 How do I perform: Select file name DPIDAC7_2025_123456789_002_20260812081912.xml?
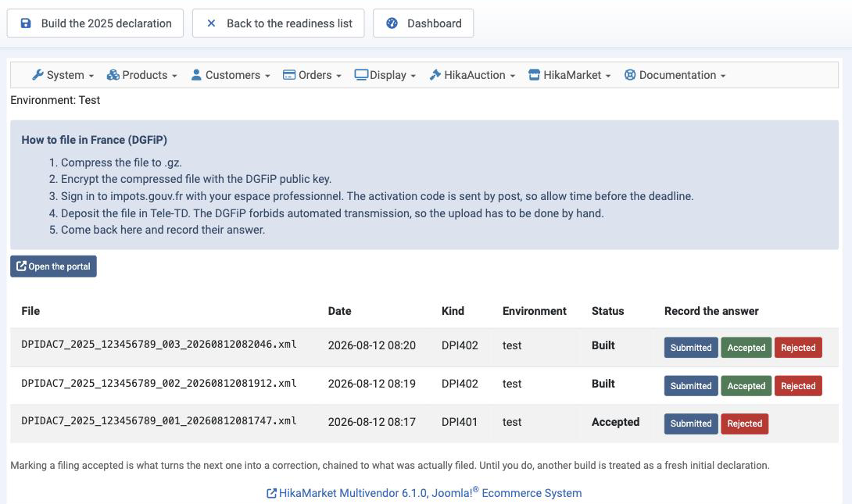159,383
